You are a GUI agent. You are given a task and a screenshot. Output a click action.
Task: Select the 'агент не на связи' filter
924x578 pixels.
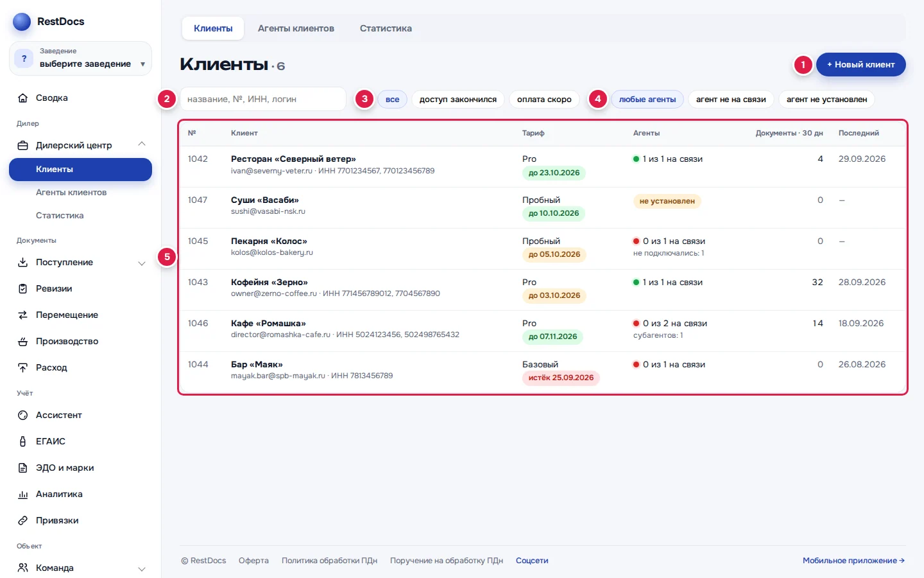click(x=731, y=100)
